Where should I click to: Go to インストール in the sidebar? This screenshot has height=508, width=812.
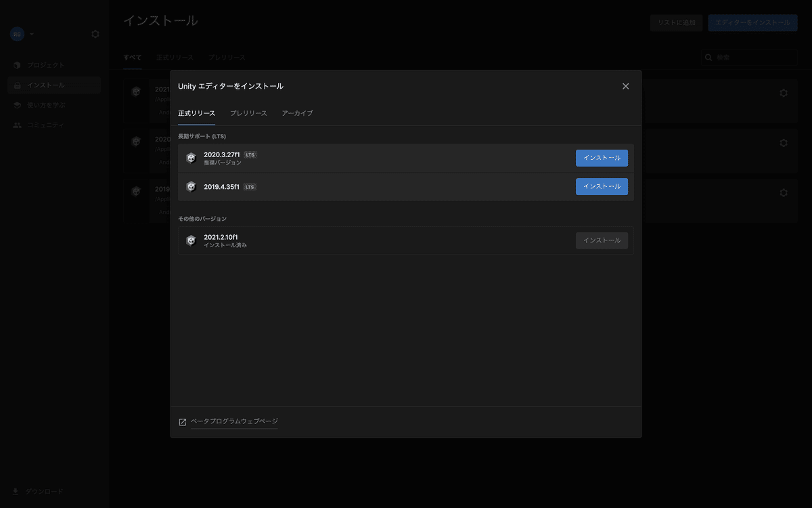54,85
